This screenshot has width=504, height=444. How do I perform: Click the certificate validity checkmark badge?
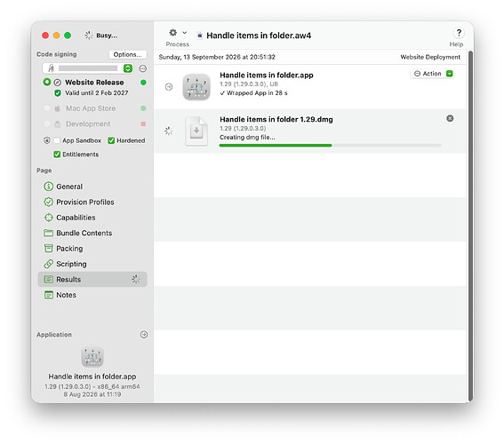[x=58, y=93]
